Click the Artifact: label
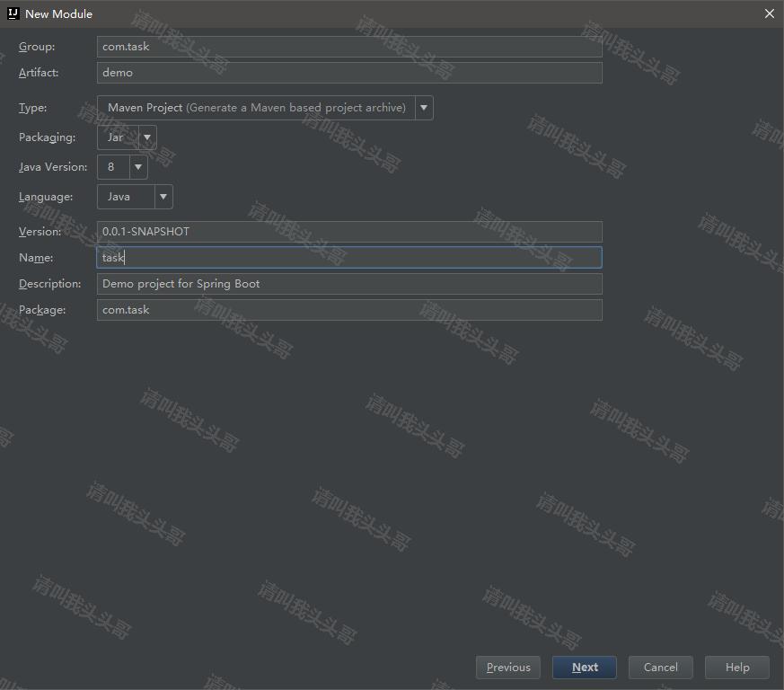This screenshot has height=690, width=784. pyautogui.click(x=39, y=73)
